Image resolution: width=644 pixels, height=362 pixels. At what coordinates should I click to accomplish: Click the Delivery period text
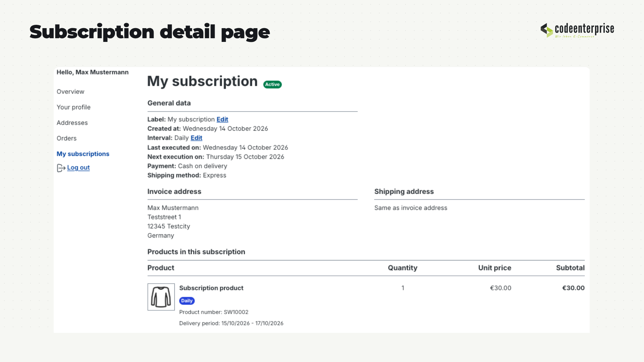(231, 323)
